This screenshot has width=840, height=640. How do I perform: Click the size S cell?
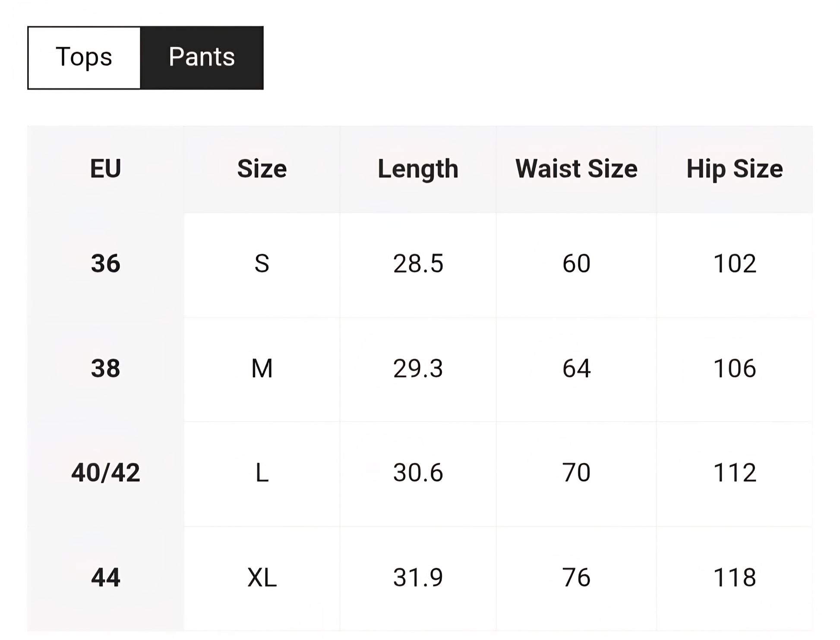[x=262, y=264]
